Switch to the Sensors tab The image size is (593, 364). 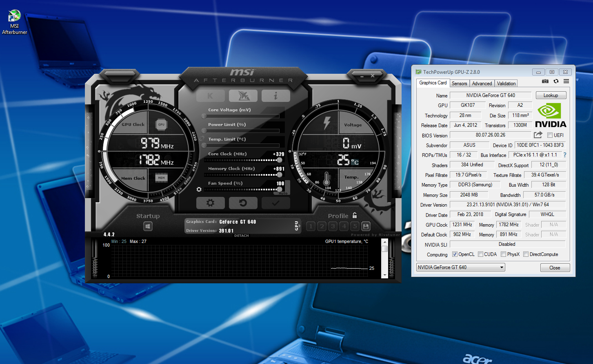pyautogui.click(x=459, y=84)
